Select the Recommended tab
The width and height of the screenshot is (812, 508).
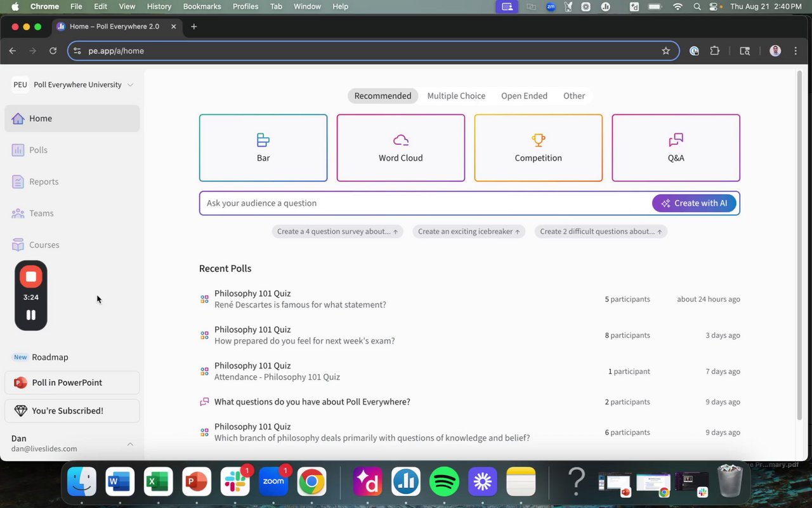click(383, 96)
